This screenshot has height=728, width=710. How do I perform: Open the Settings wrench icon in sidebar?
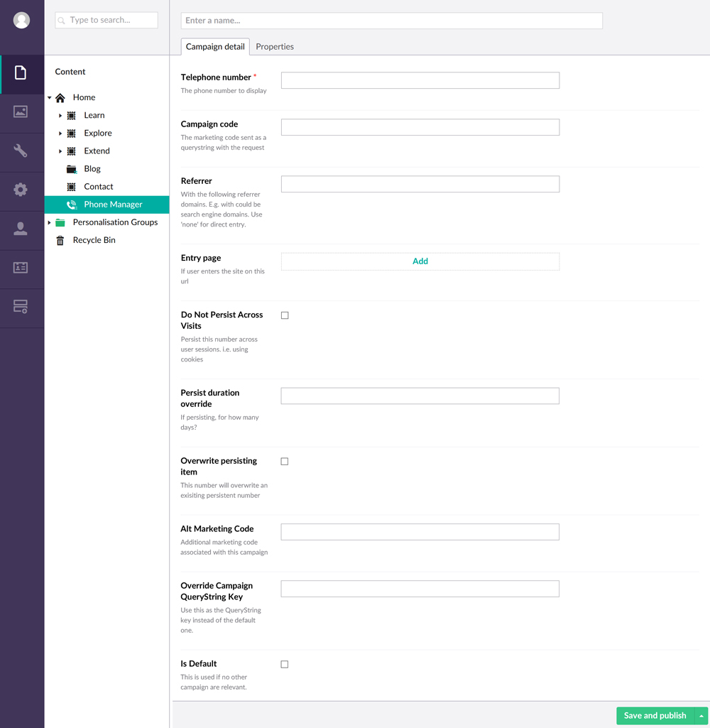pos(21,151)
